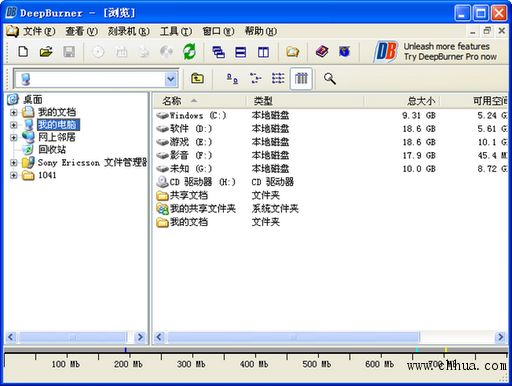Viewport: 512px width, 386px height.
Task: Click the explorer folder toolbar icon
Action: click(292, 52)
